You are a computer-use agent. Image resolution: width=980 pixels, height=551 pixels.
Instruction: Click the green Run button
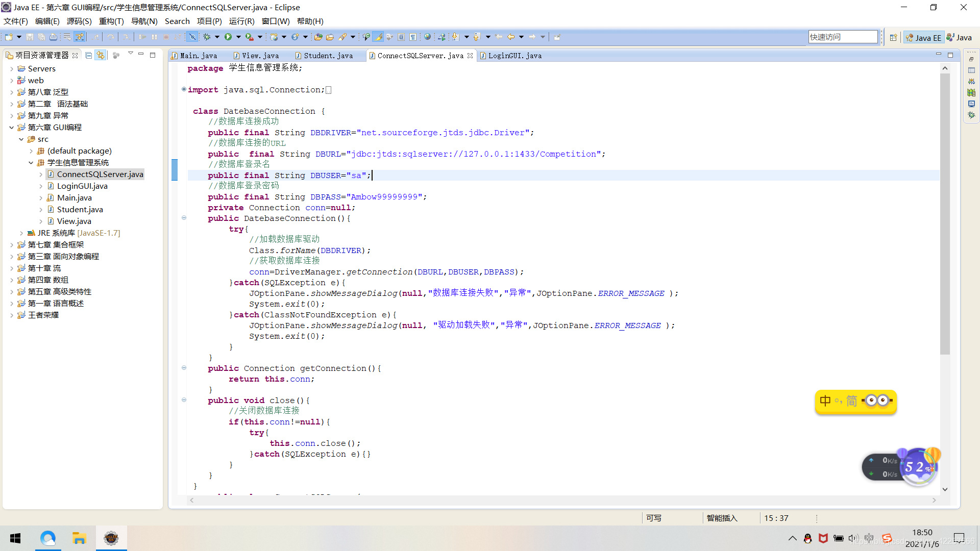coord(228,37)
